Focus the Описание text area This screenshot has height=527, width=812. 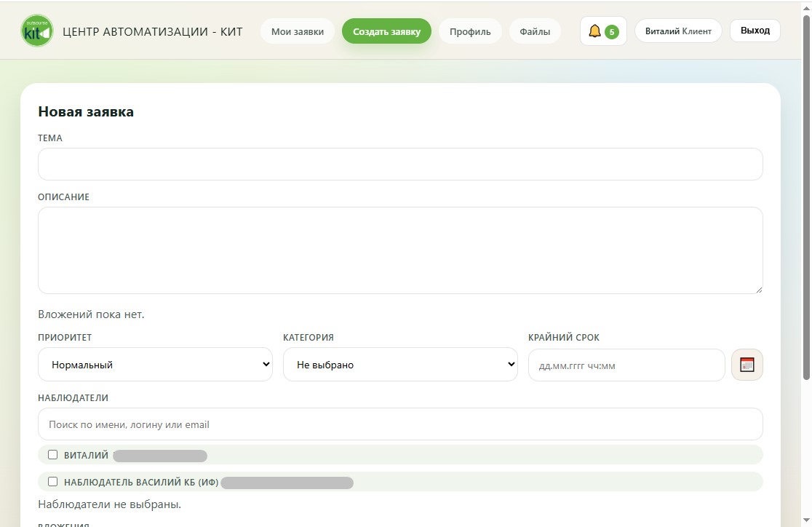pos(400,250)
